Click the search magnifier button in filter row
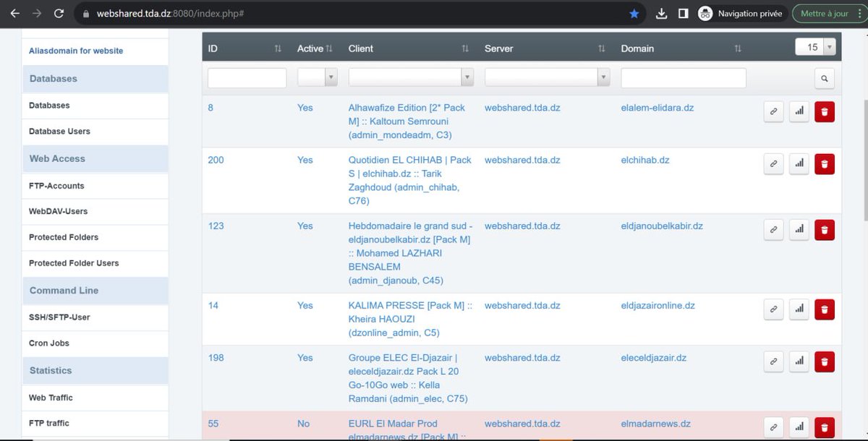This screenshot has width=868, height=441. tap(824, 78)
